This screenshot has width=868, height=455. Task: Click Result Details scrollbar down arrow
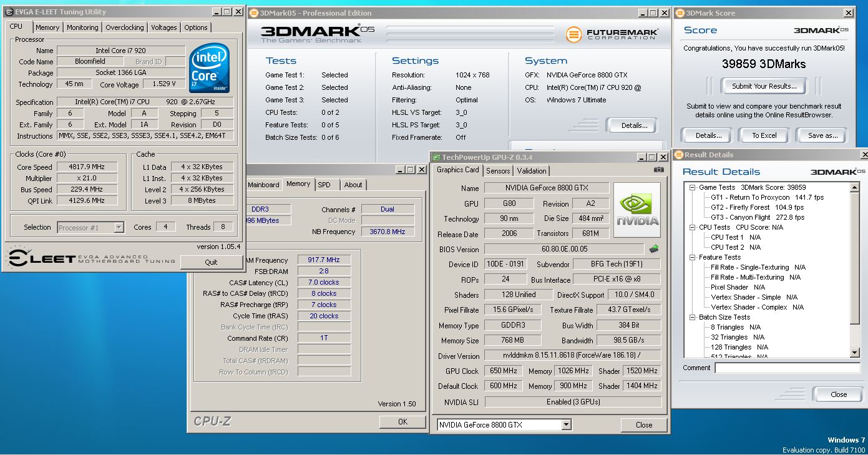[x=855, y=353]
